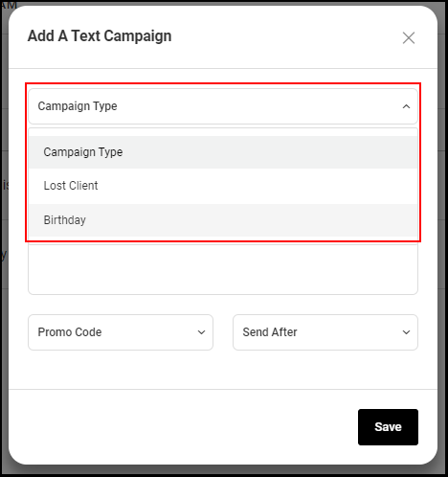This screenshot has width=448, height=477.
Task: Click the Promo Code label text
Action: [x=70, y=332]
